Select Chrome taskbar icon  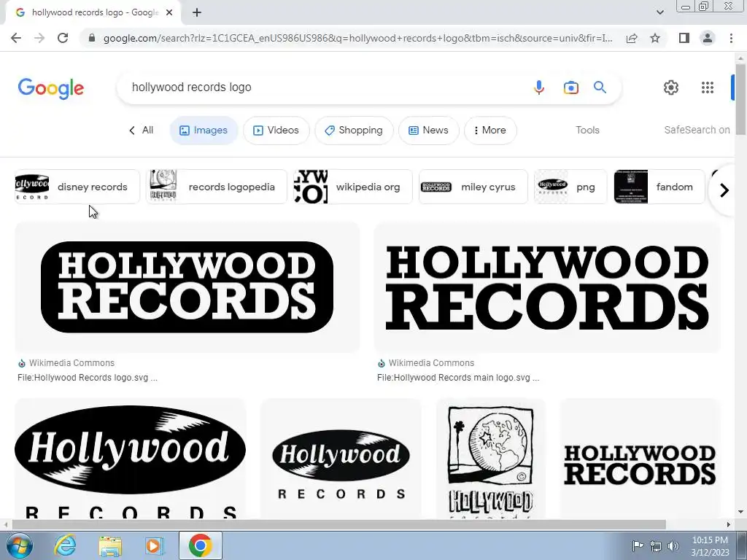click(x=200, y=545)
